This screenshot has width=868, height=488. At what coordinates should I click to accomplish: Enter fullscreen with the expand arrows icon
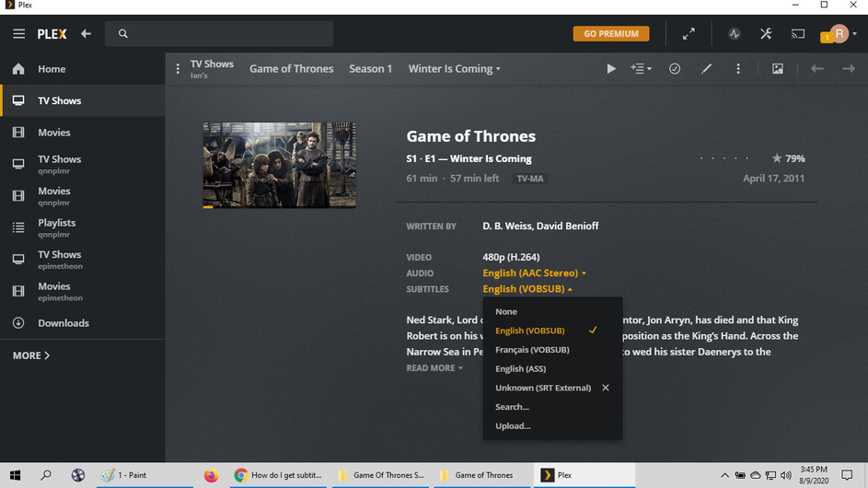click(689, 34)
